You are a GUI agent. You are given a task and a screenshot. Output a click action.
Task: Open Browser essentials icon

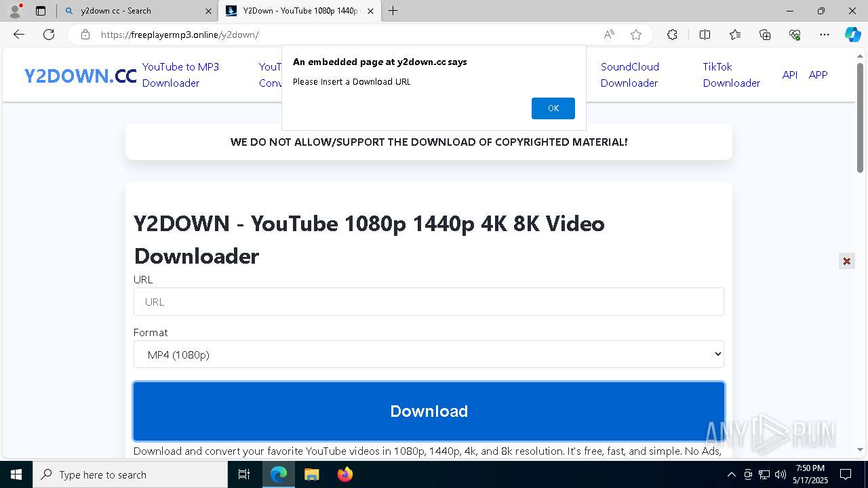[795, 35]
